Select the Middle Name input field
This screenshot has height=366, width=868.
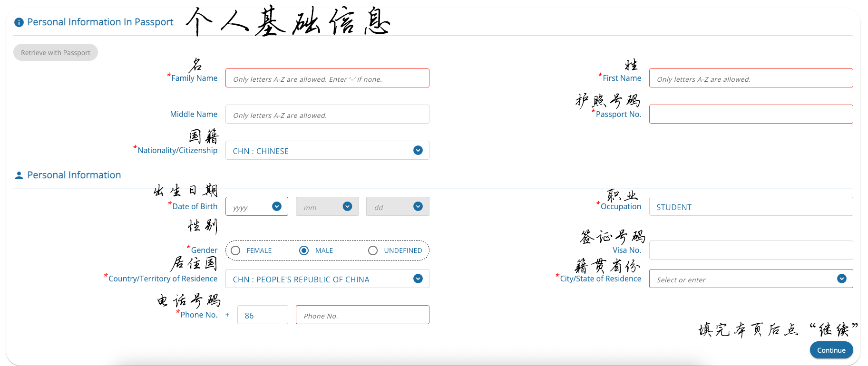click(x=327, y=115)
